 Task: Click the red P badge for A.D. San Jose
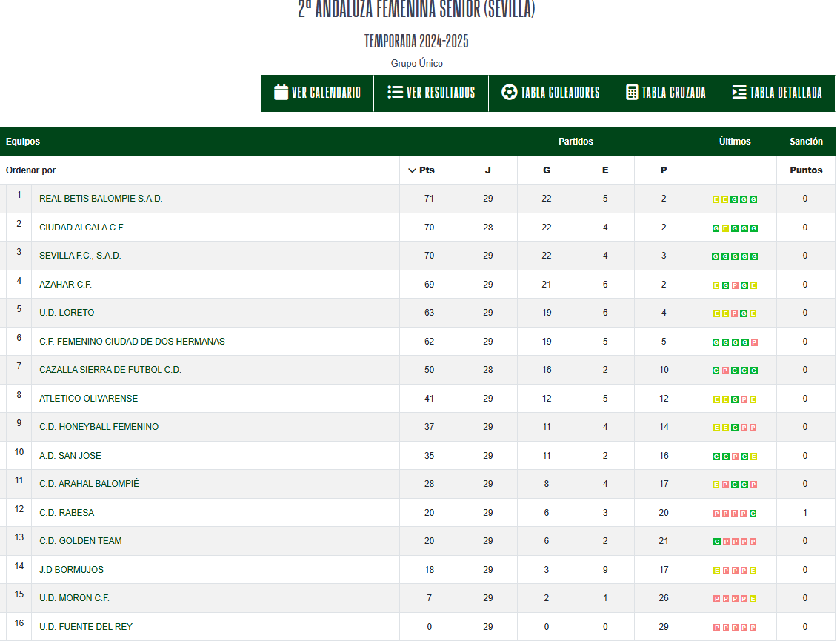[x=735, y=457]
